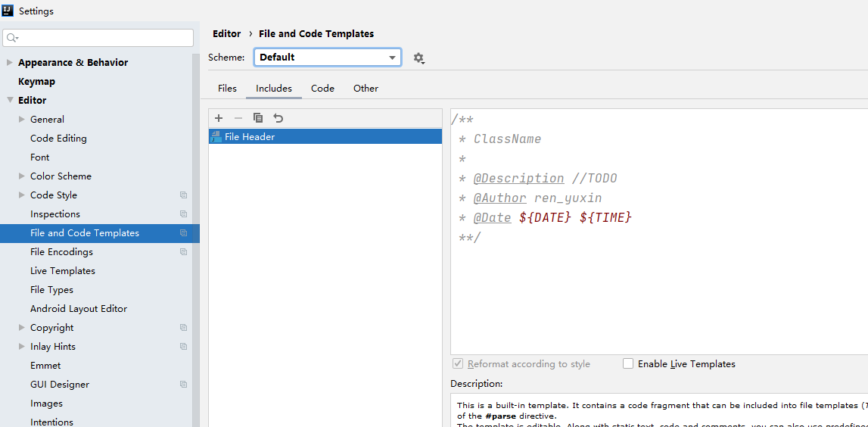The height and width of the screenshot is (427, 868).
Task: Open Inspections settings
Action: [x=54, y=213]
